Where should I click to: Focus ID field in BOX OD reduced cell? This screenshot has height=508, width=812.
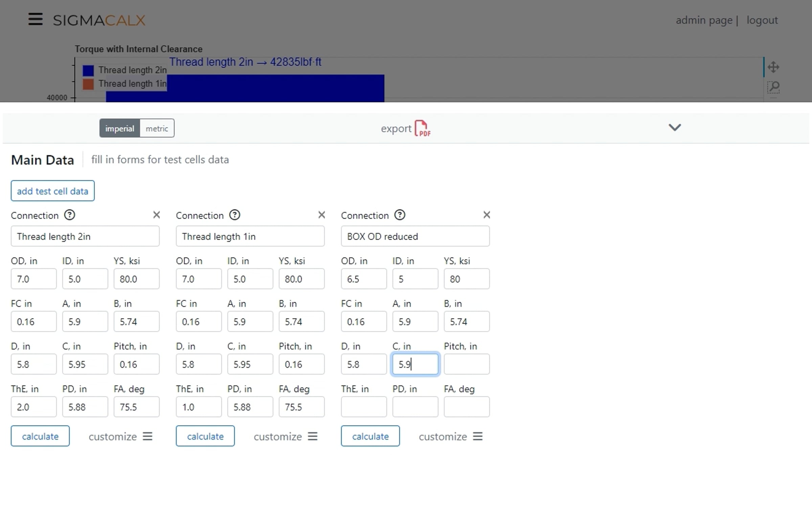coord(415,279)
